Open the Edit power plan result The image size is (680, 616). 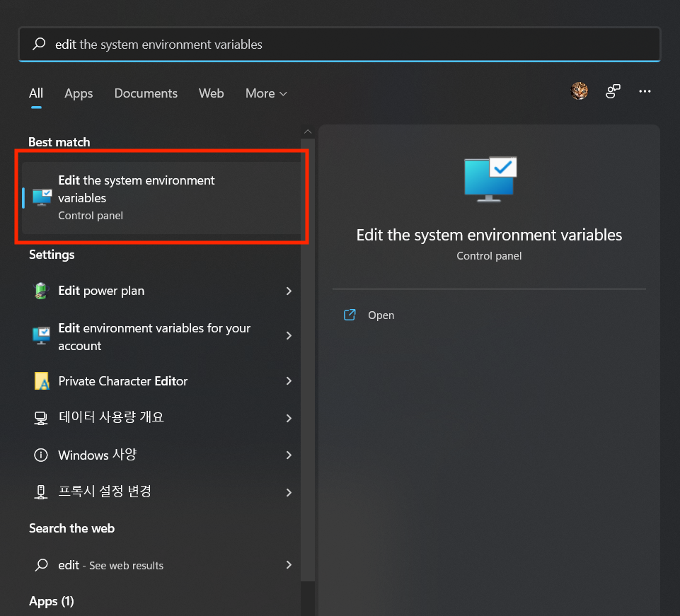(161, 291)
